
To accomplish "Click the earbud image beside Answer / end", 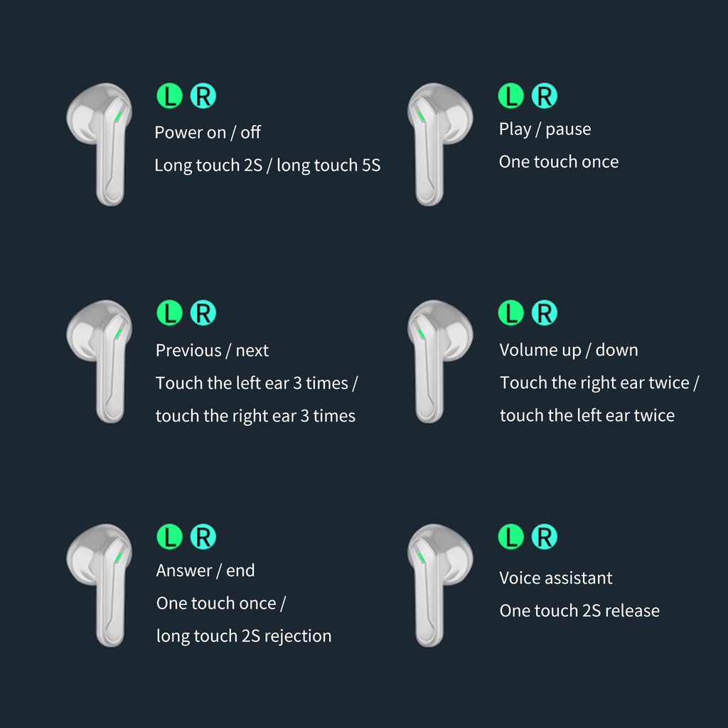I will point(101,584).
